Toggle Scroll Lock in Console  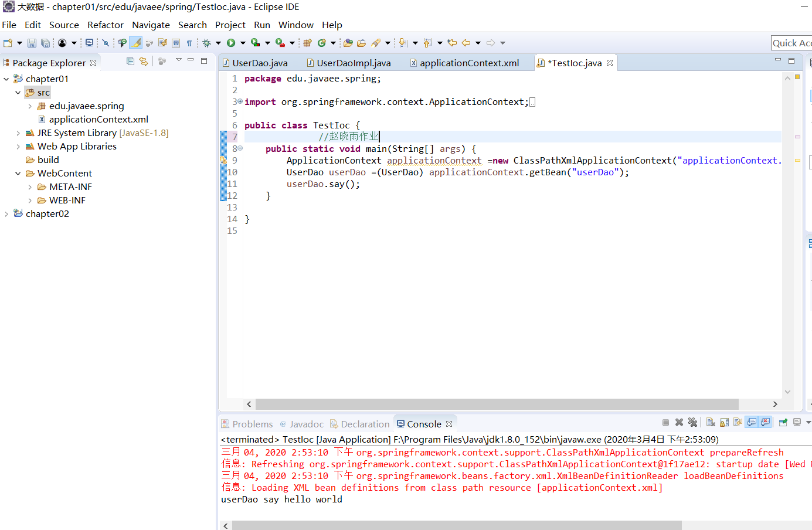724,422
